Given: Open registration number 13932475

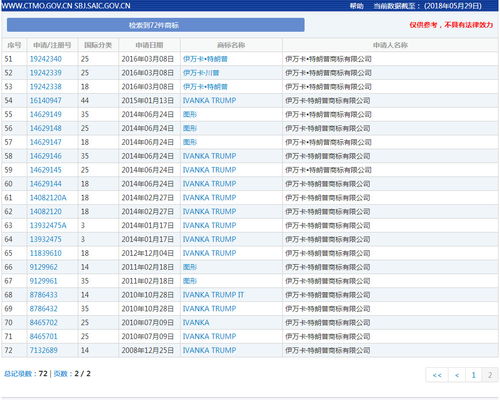Looking at the screenshot, I should pos(46,239).
